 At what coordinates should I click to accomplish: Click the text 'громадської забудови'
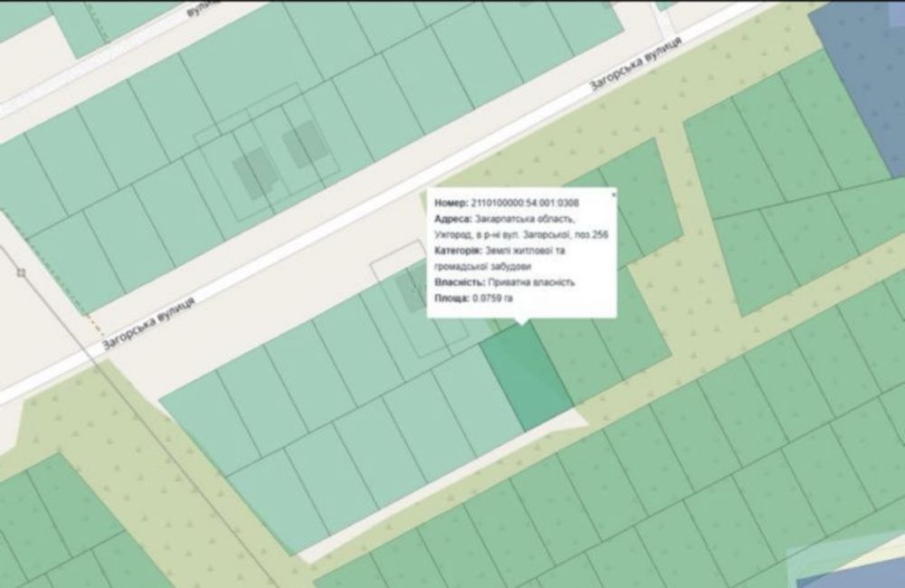tap(482, 267)
